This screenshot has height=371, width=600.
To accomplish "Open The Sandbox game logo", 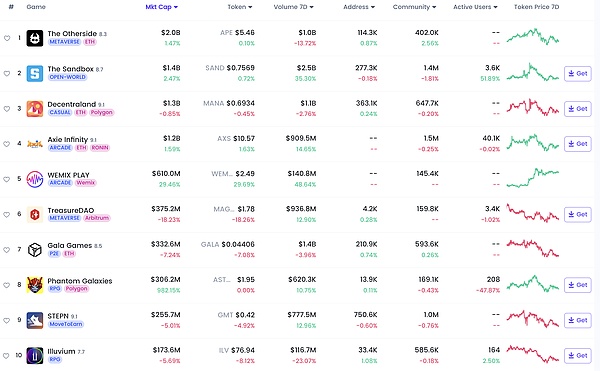I will pyautogui.click(x=35, y=73).
